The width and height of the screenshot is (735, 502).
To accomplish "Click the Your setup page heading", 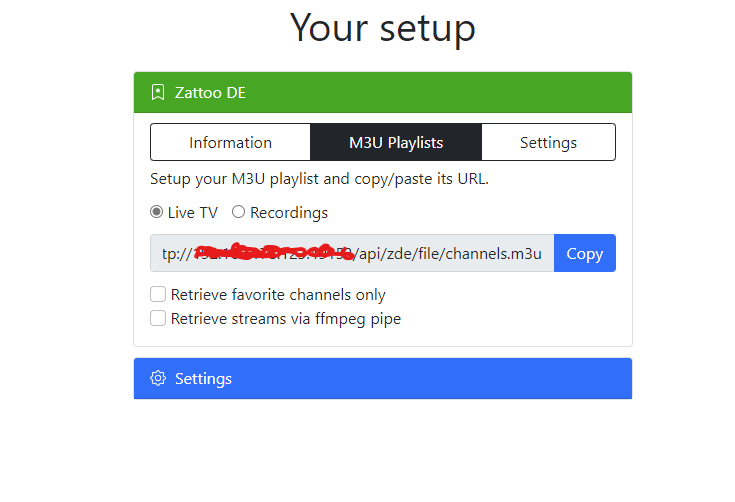I will pyautogui.click(x=382, y=28).
